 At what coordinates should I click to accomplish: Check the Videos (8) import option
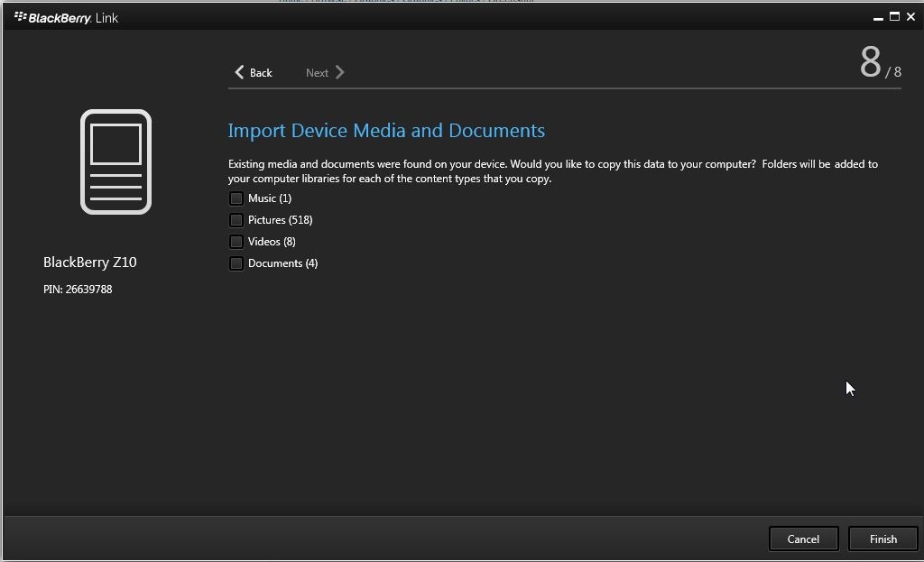point(236,242)
